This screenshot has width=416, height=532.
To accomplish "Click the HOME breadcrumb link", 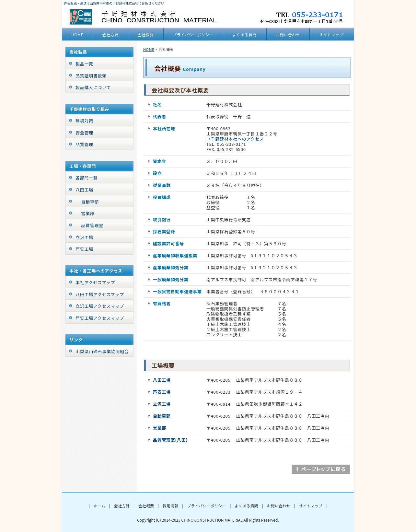I will [x=149, y=50].
